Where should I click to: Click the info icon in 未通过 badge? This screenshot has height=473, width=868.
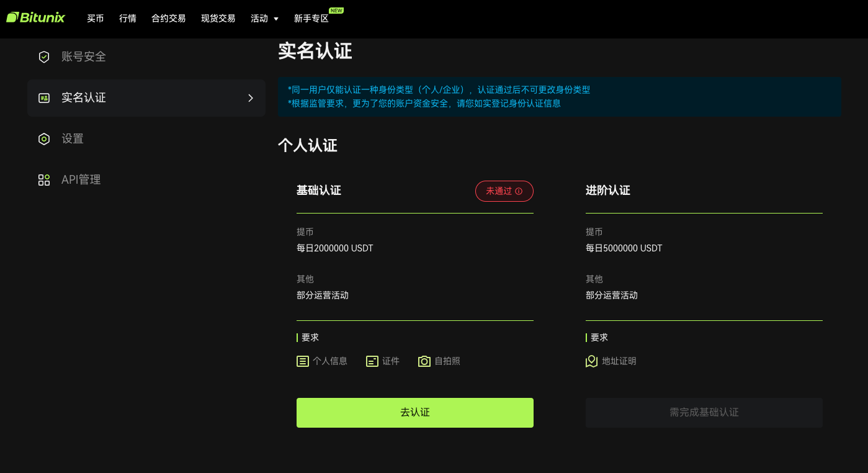click(x=519, y=191)
